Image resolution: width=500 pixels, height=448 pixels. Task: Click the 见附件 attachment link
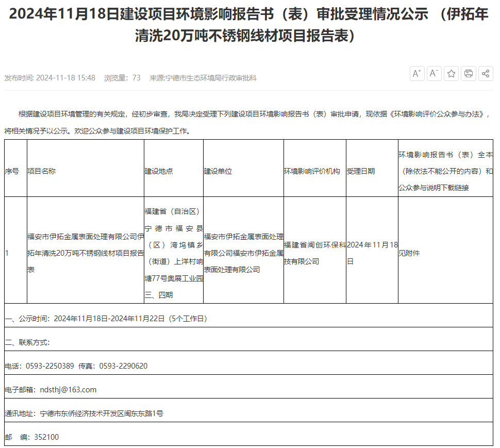409,253
